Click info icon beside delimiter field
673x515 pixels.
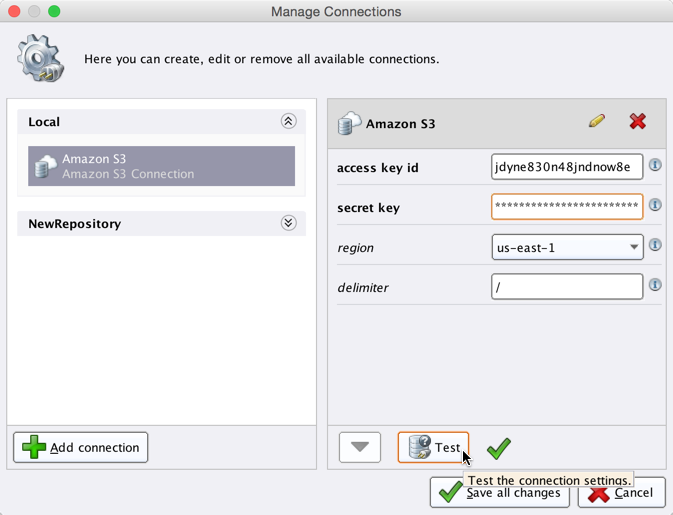click(x=655, y=285)
